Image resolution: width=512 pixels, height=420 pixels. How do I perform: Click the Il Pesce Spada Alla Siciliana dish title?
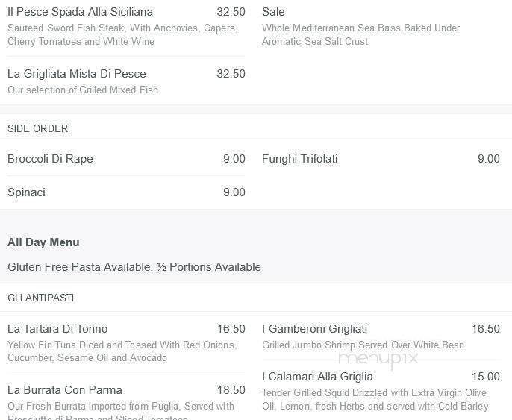(80, 12)
